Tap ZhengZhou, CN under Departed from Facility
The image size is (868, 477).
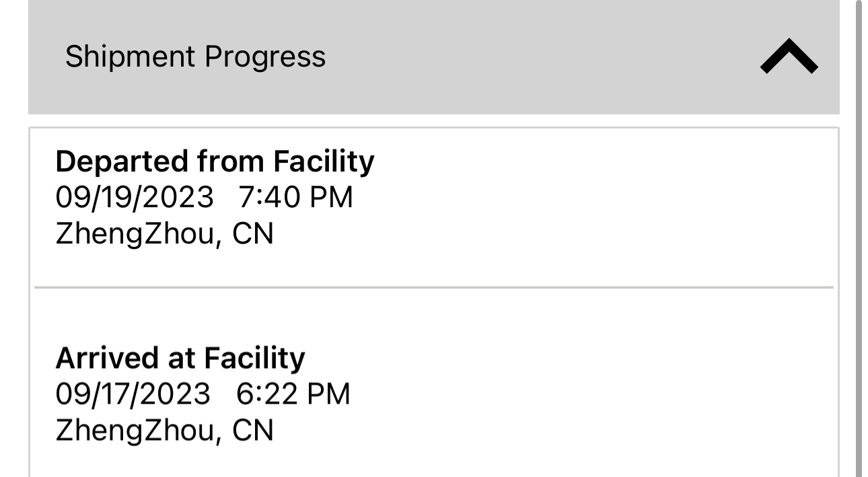(x=164, y=234)
